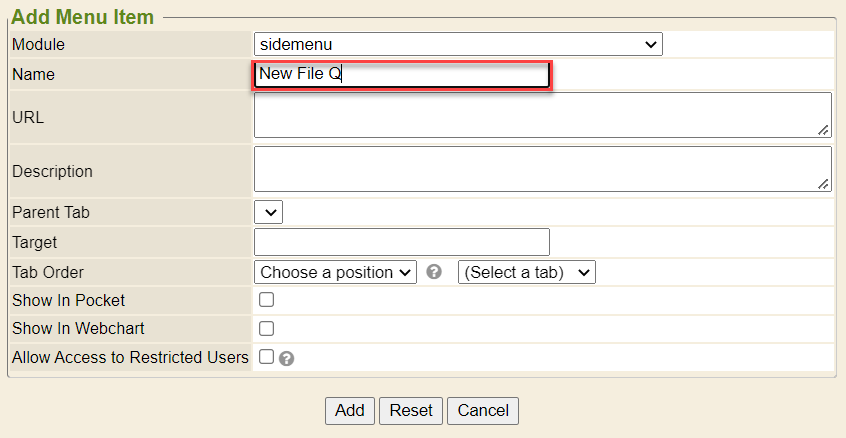Click inside the URL text area
846x438 pixels.
[x=542, y=115]
